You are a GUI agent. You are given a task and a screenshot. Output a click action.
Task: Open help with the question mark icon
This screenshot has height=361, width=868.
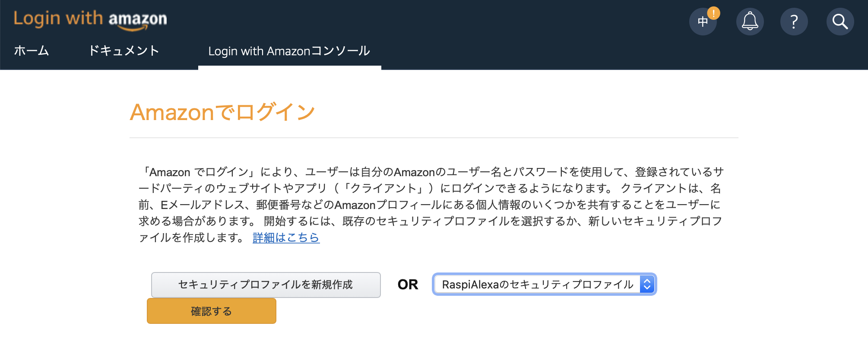coord(794,22)
